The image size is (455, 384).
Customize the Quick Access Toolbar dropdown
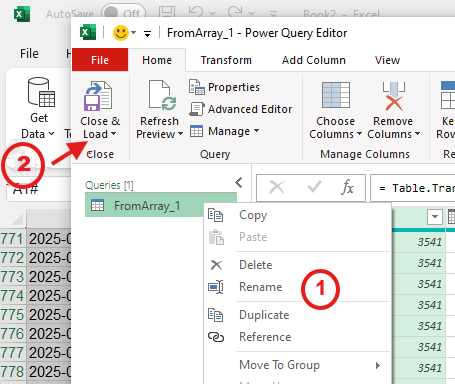(x=147, y=33)
